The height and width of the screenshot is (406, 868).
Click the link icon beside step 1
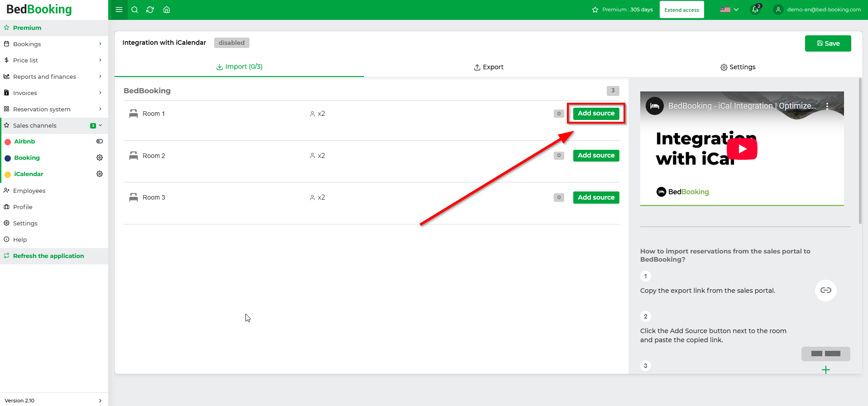[826, 290]
